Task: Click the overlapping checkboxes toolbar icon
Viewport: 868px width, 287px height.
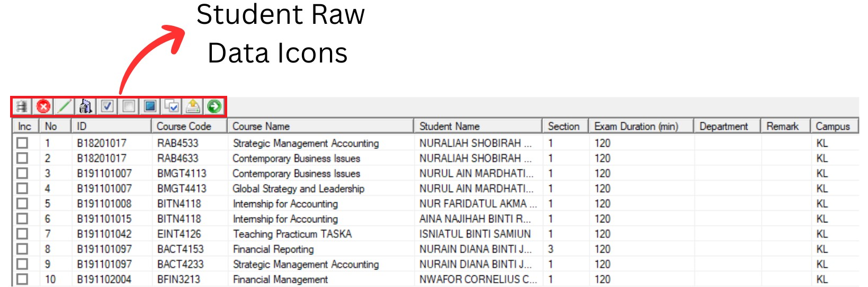Action: [x=172, y=106]
